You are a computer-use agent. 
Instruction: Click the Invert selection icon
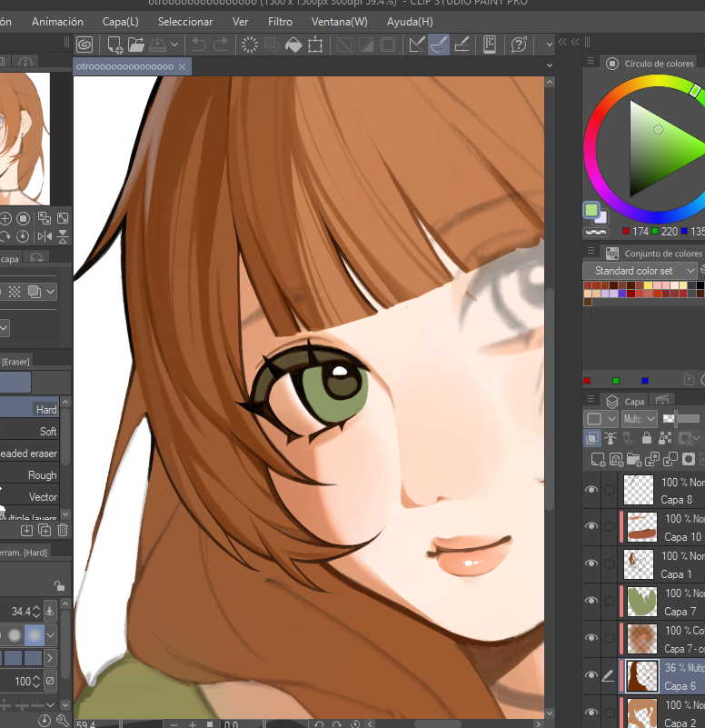(366, 45)
